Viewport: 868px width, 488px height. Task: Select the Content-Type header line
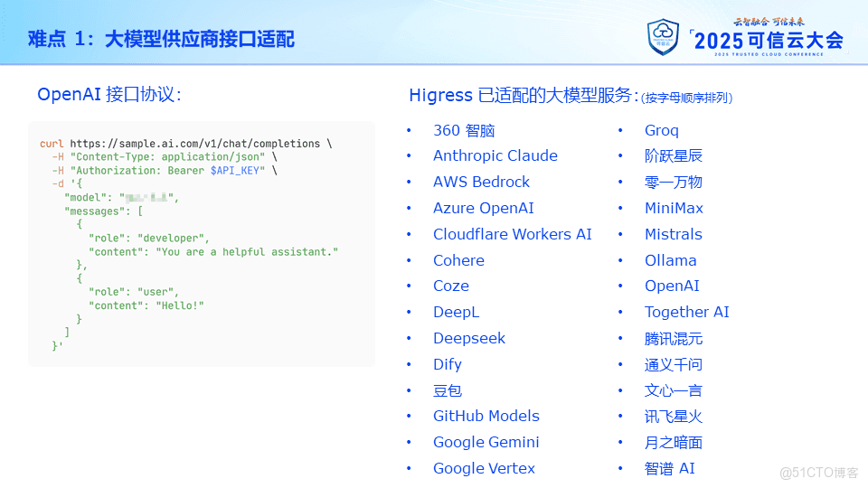165,157
